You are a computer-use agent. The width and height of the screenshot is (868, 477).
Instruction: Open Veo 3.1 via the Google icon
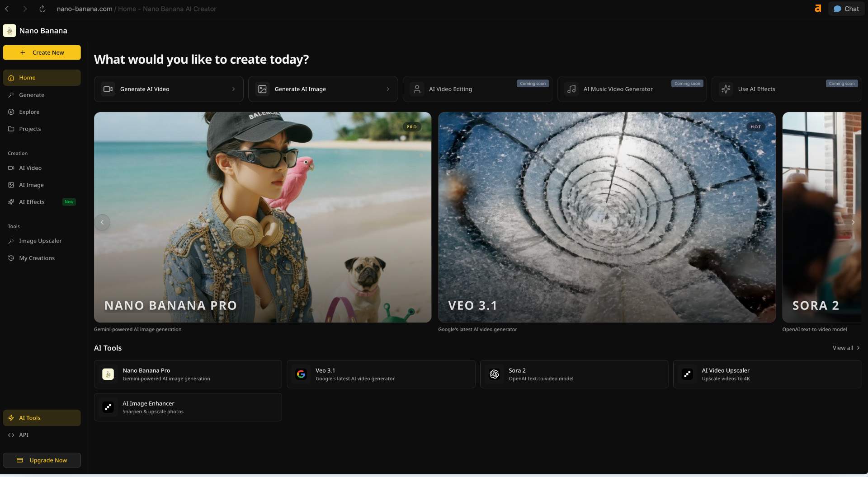click(301, 374)
